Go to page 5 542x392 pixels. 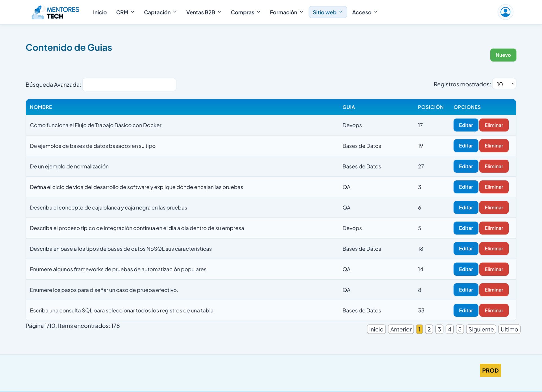460,329
